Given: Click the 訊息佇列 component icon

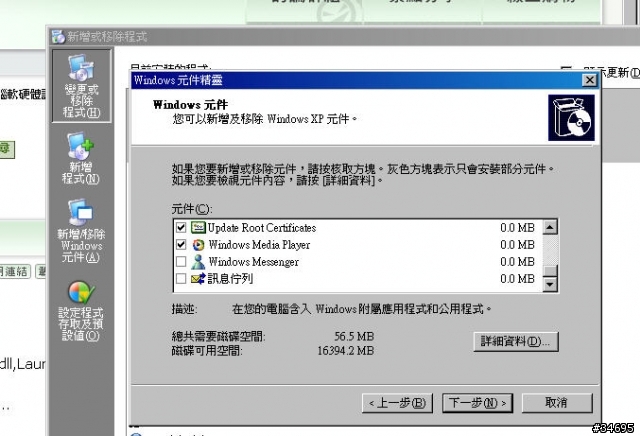Looking at the screenshot, I should (x=198, y=279).
